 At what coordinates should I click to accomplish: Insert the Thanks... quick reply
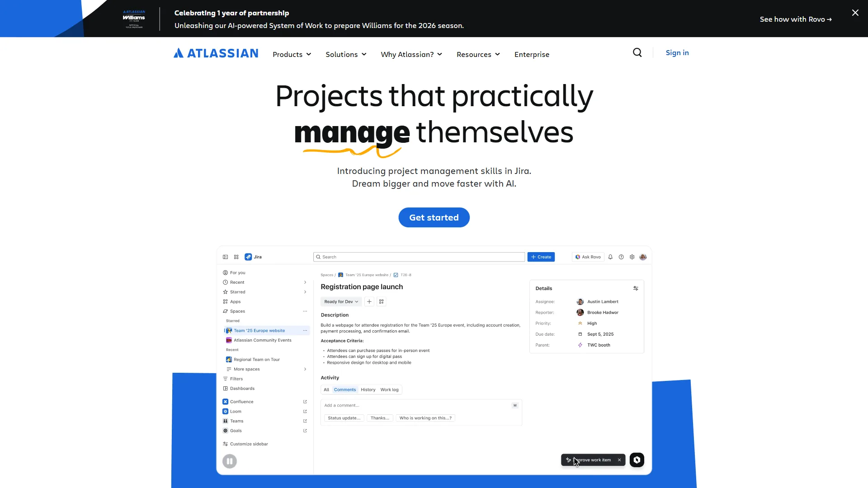[x=380, y=418]
